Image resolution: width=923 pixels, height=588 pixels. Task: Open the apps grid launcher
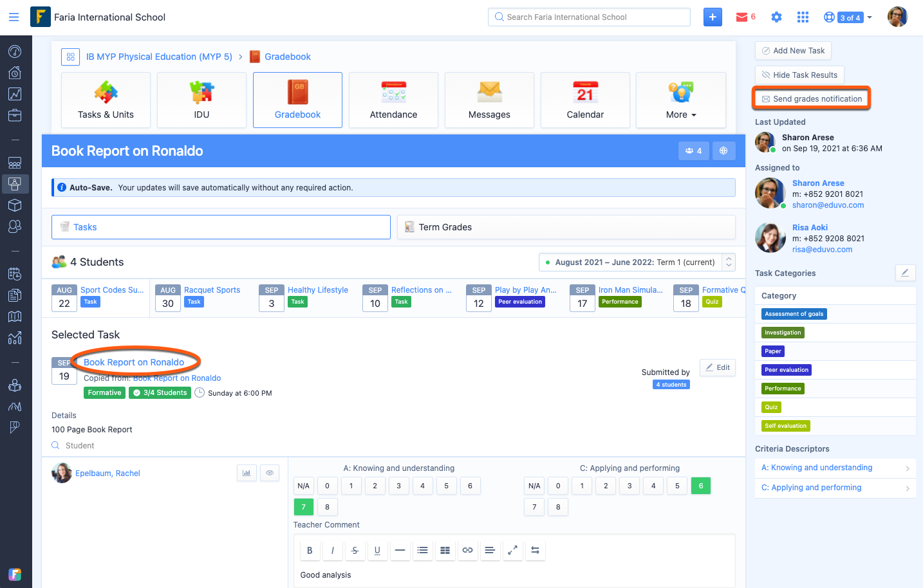click(x=802, y=17)
